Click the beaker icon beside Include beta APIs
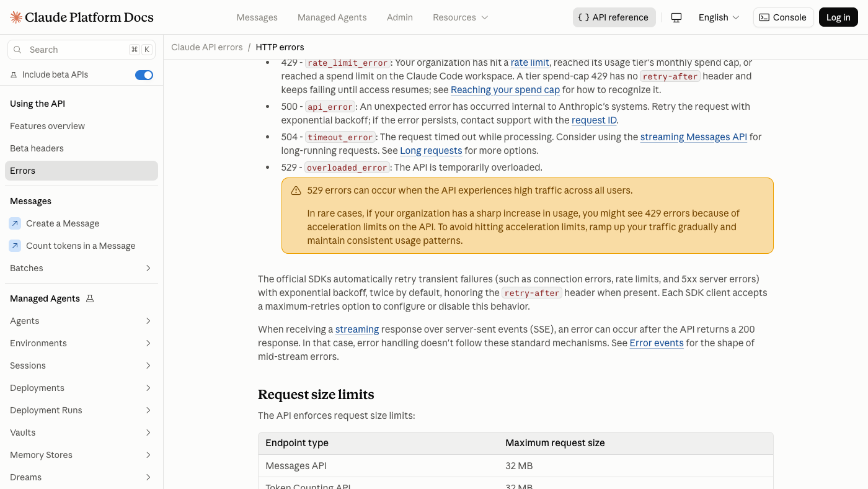Screen dimensions: 868x489 pyautogui.click(x=14, y=75)
